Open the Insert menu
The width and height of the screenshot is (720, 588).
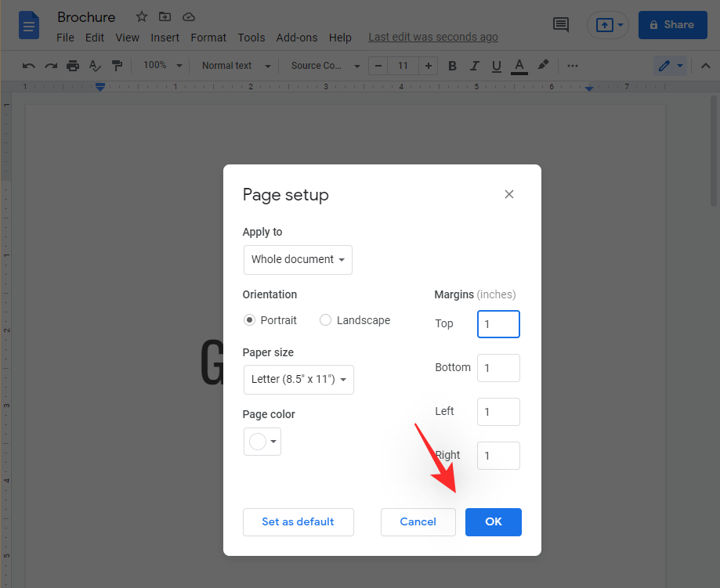[165, 38]
